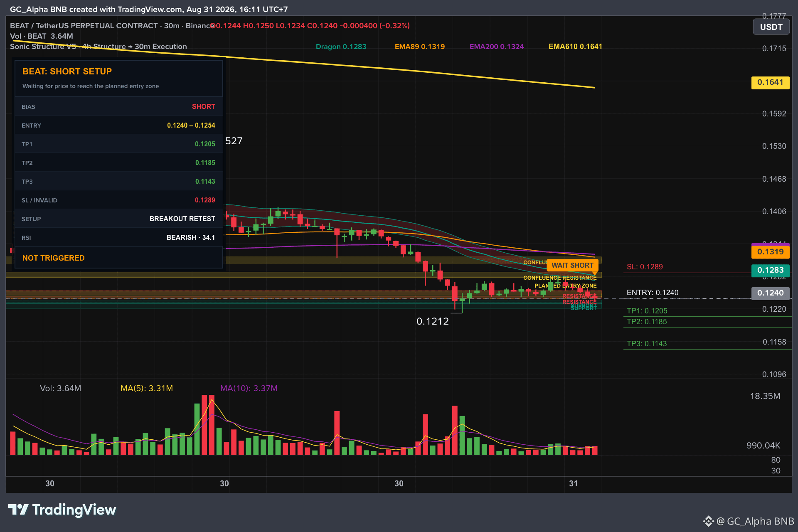This screenshot has width=798, height=532.
Task: Select the BIAS row value SHORT
Action: point(204,107)
